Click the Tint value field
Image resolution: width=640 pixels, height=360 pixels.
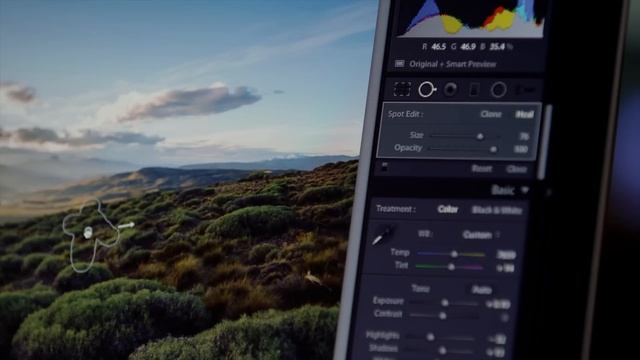tap(506, 268)
